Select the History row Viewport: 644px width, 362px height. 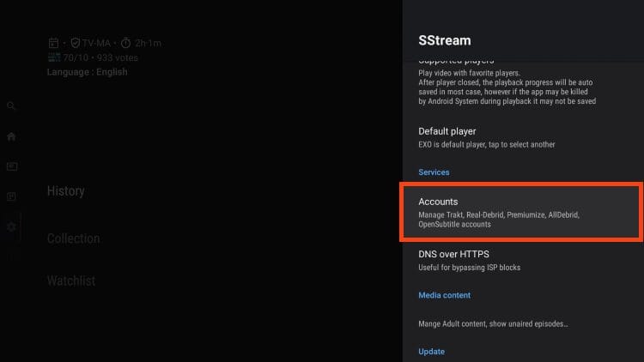point(66,190)
